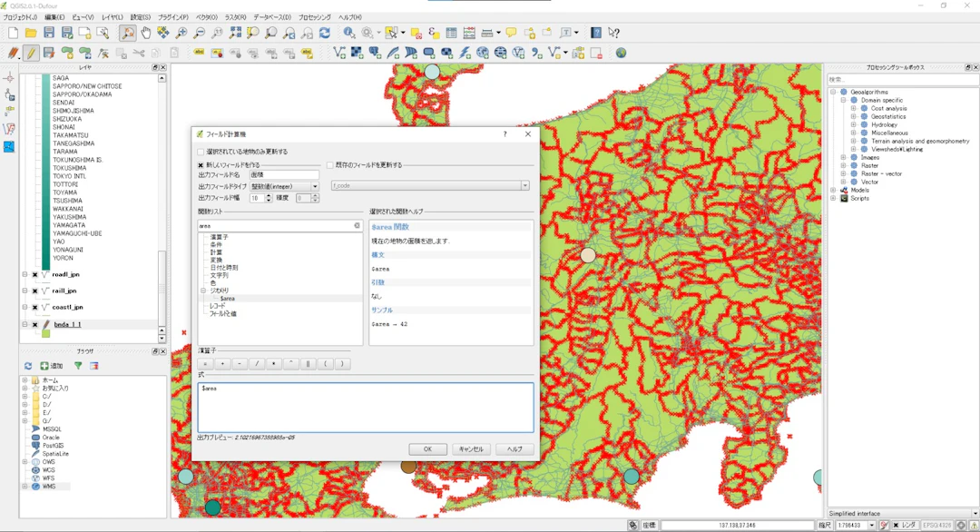Select the Pan Map hand tool
Image resolution: width=980 pixels, height=532 pixels.
click(x=145, y=33)
